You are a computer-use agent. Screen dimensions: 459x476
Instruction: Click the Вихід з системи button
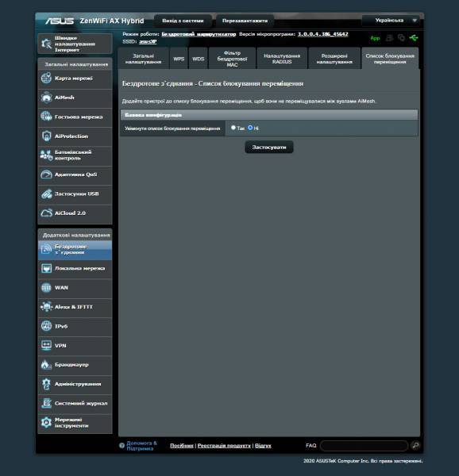183,21
